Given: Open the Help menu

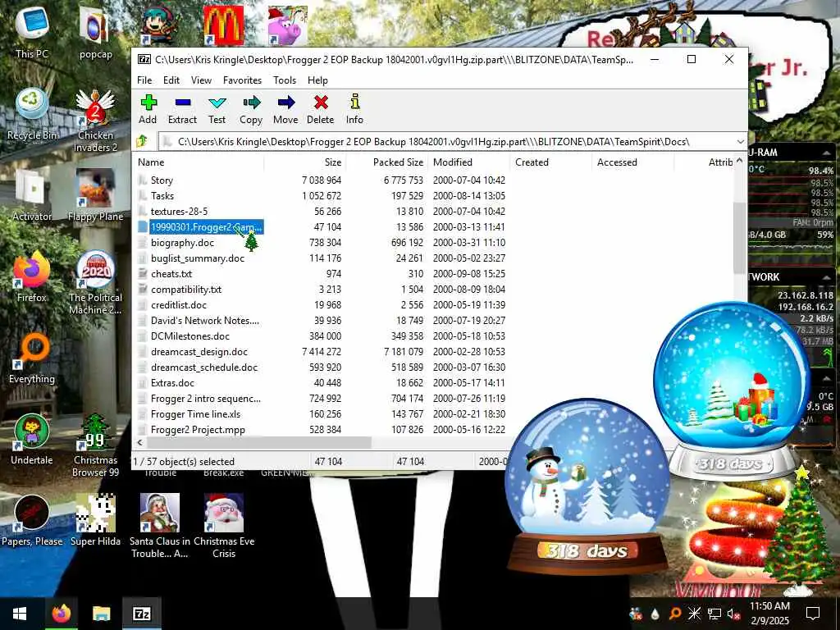Looking at the screenshot, I should (x=317, y=80).
